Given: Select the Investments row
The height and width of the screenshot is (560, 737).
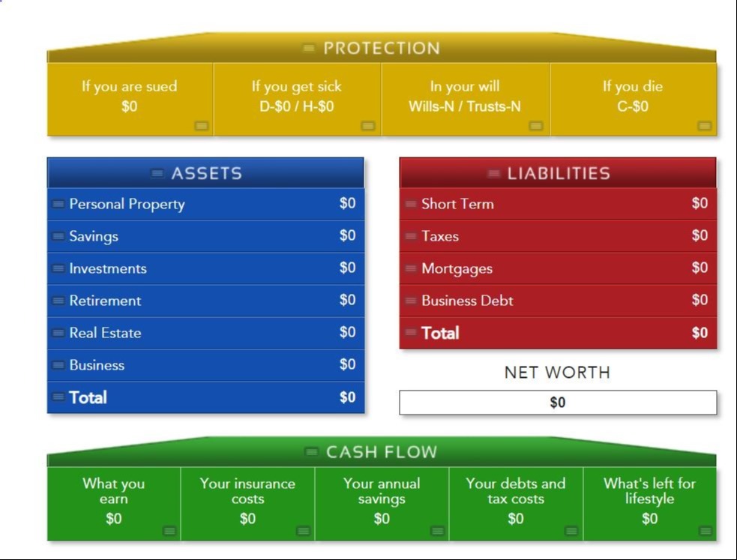Looking at the screenshot, I should pyautogui.click(x=108, y=268).
